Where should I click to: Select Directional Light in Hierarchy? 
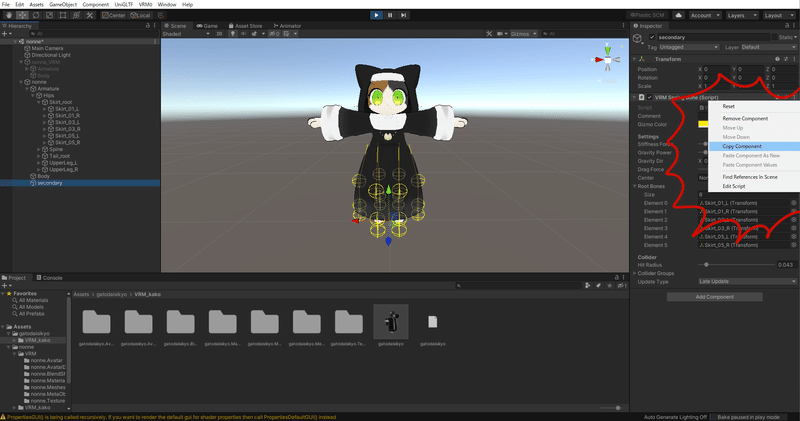click(x=51, y=55)
